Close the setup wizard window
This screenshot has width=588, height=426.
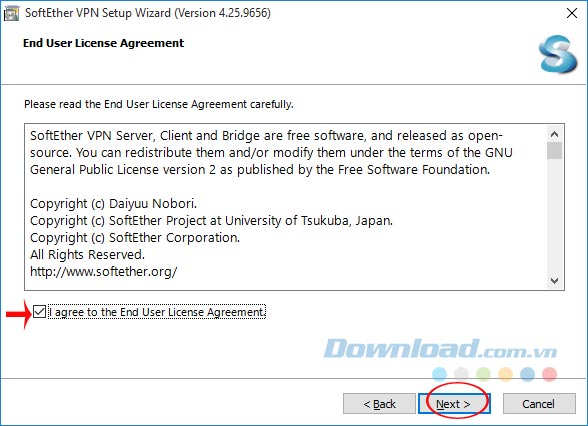pyautogui.click(x=572, y=13)
